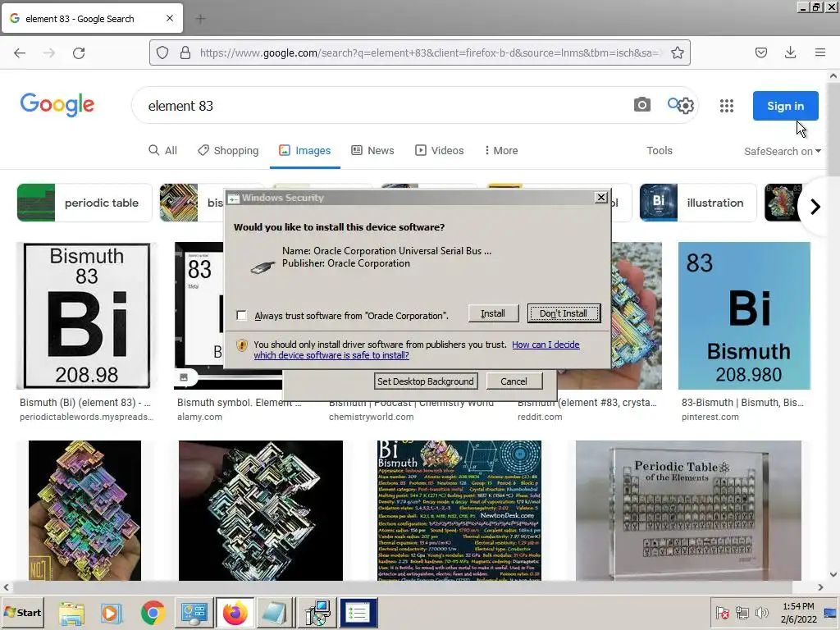Open the blue 83 Bi Bismuth 208.980 thumbnail
Screen dimensions: 840x630
744,316
